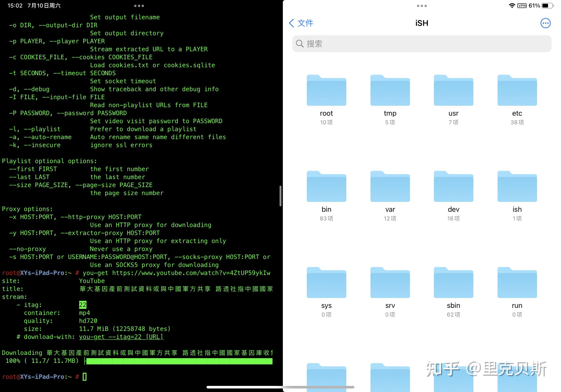This screenshot has width=561, height=392.
Task: Click the terminal scrollbar indicator
Action: pos(280,196)
